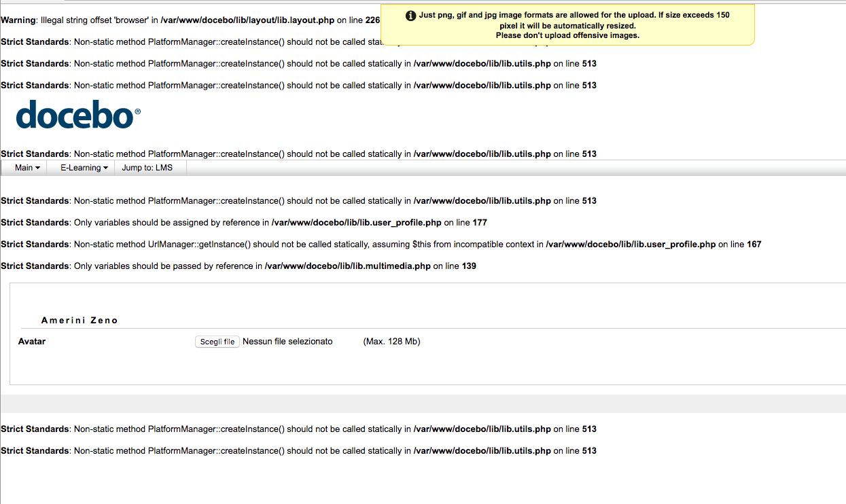This screenshot has width=846, height=504.
Task: Click the Nessun file selezionato text
Action: 287,342
